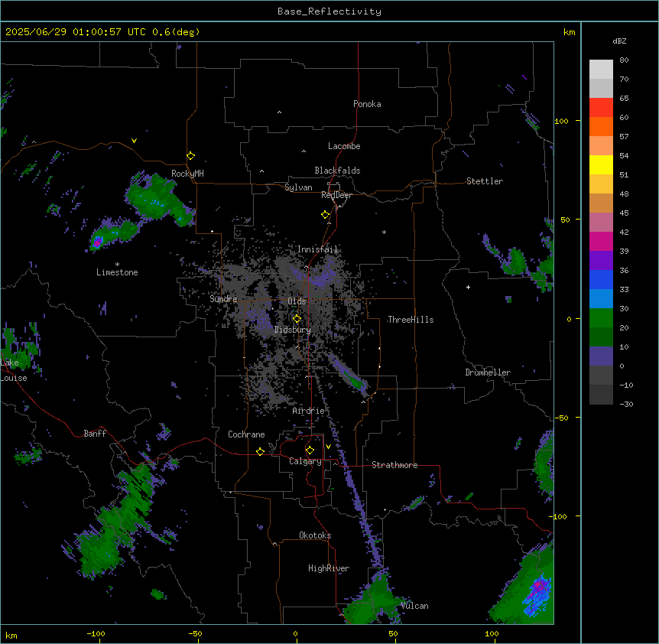
Task: Click the Calgary label
Action: [305, 461]
